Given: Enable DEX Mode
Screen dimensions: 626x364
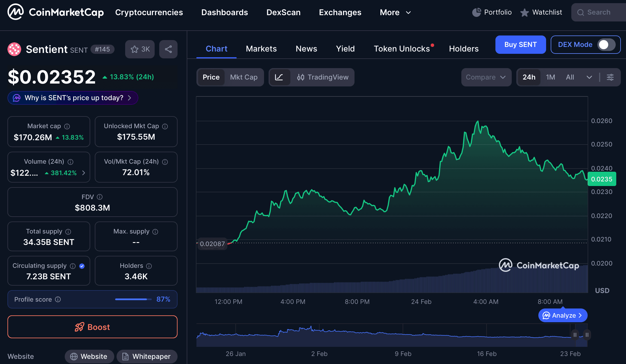Looking at the screenshot, I should pos(606,45).
